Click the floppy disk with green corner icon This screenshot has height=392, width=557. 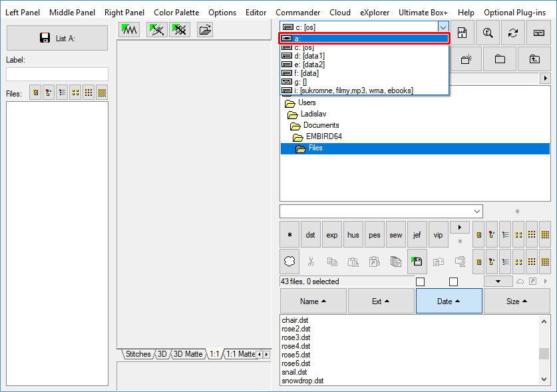(x=417, y=262)
